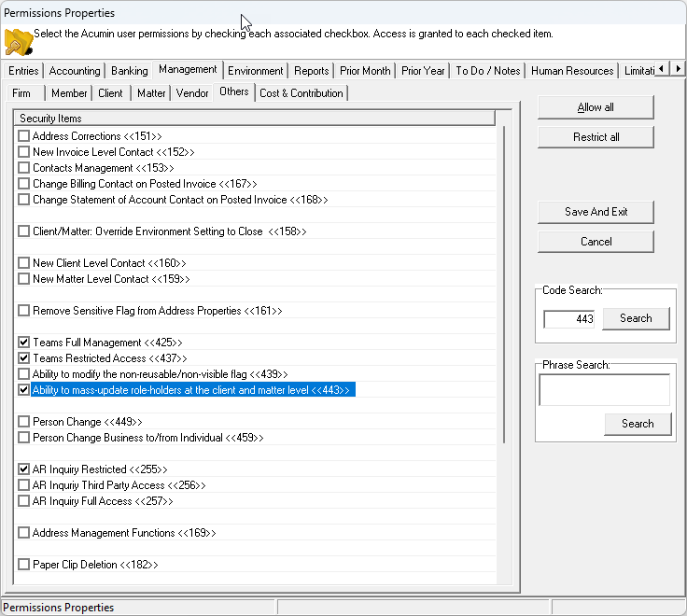
Task: Check AR Inquriy Third Party Access <<256>>
Action: (23, 485)
